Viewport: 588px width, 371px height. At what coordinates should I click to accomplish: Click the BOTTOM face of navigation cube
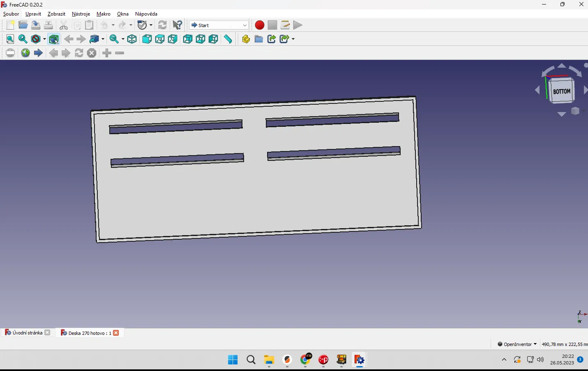[561, 92]
